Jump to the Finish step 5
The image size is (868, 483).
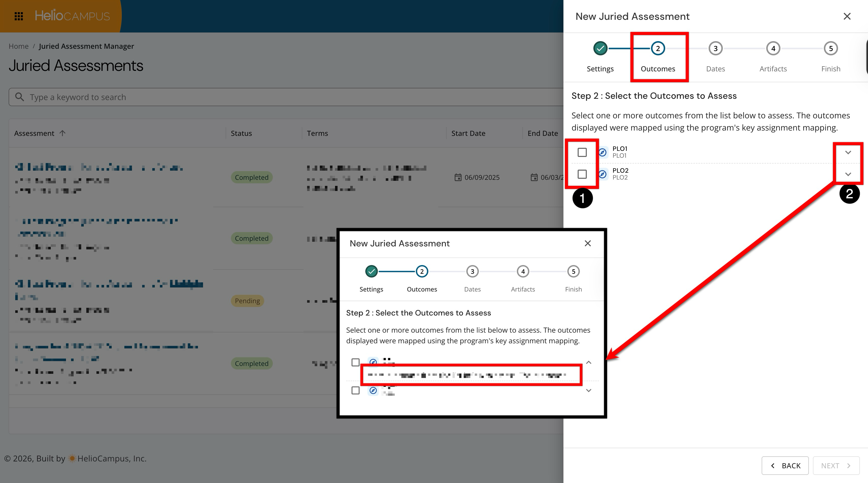click(831, 49)
